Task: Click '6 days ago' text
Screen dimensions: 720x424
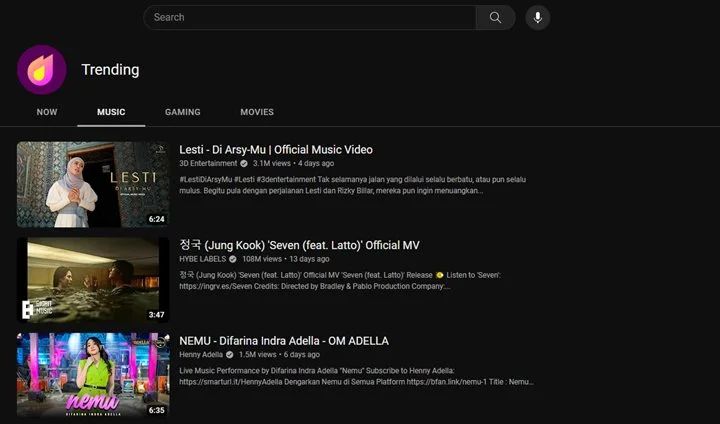Action: (302, 355)
